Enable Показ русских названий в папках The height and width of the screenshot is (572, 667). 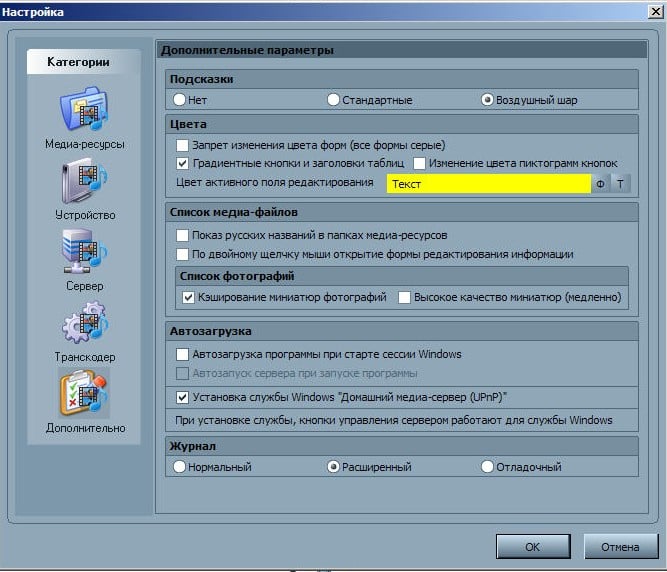click(182, 235)
